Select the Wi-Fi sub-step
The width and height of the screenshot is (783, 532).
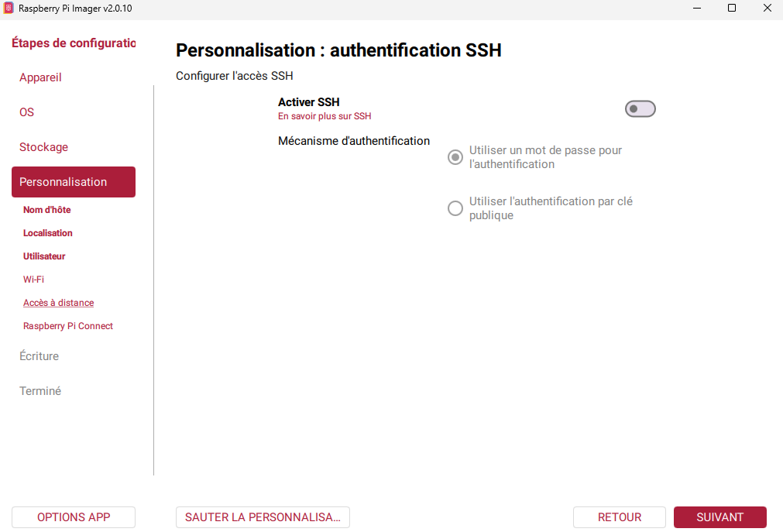click(33, 280)
